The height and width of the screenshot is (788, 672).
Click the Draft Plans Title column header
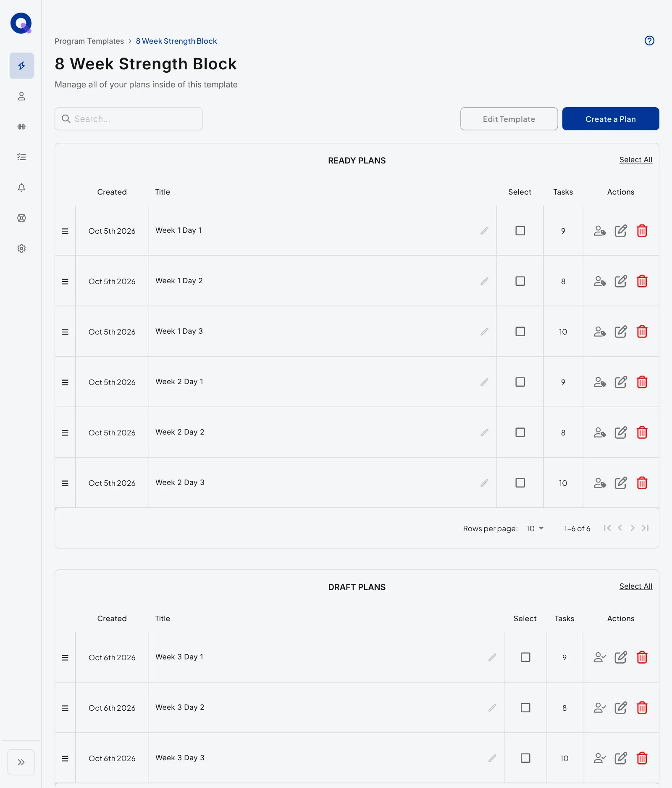point(163,619)
